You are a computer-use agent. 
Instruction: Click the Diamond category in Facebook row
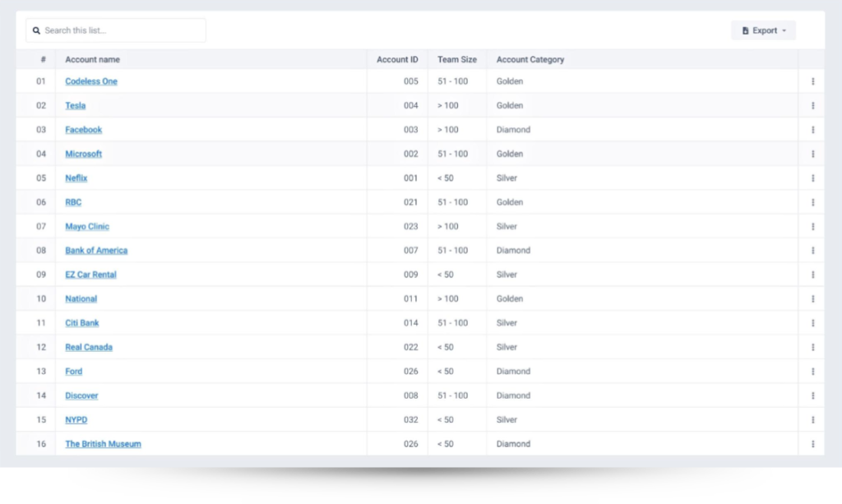click(513, 130)
